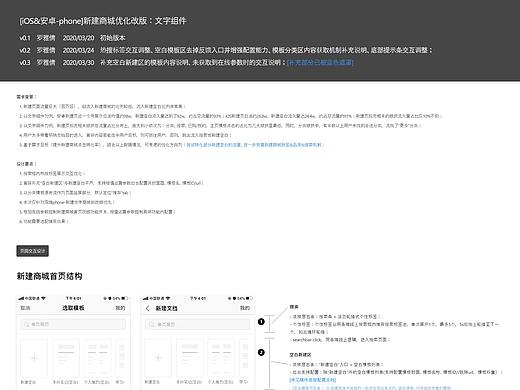520x390 pixels.
Task: Click the signal bars icon in the 选取模板 mockup status bar
Action: (x=21, y=298)
